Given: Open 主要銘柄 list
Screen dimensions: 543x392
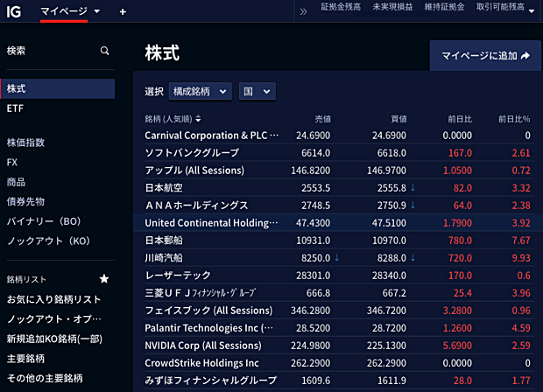Looking at the screenshot, I should (x=25, y=359).
